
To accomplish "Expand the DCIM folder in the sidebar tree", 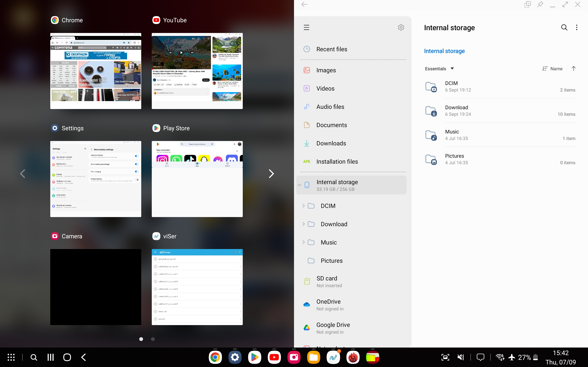I will pos(303,206).
